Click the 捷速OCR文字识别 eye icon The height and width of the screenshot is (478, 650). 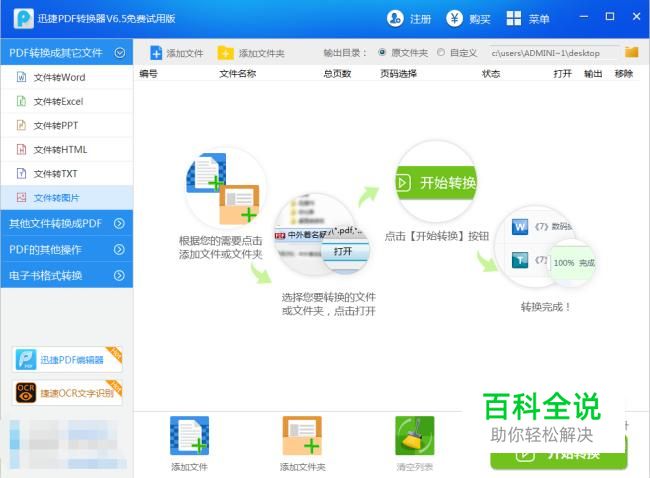[x=26, y=393]
